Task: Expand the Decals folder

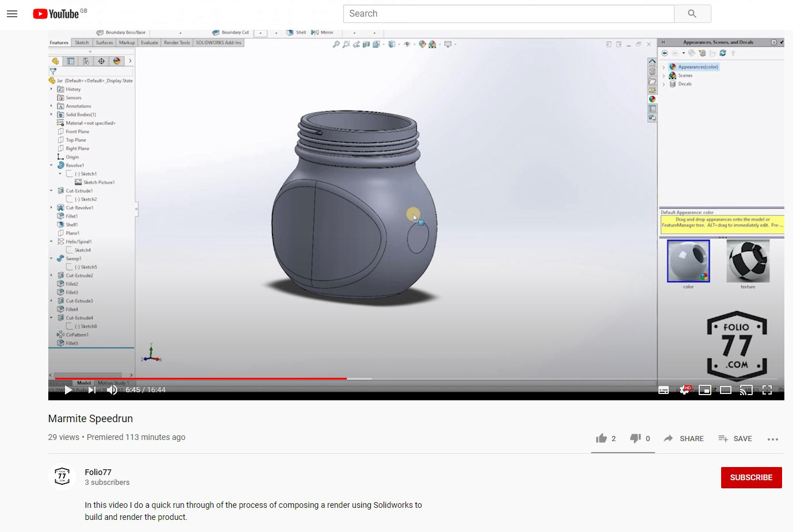Action: click(x=664, y=84)
